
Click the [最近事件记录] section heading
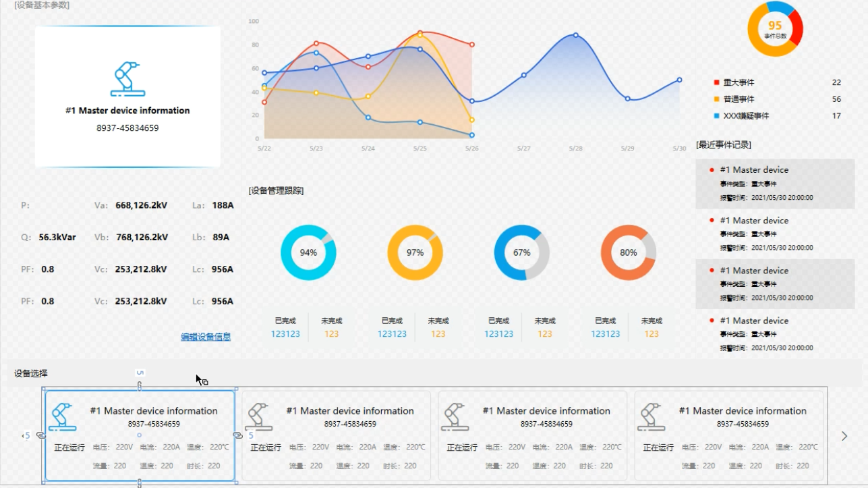coord(724,144)
